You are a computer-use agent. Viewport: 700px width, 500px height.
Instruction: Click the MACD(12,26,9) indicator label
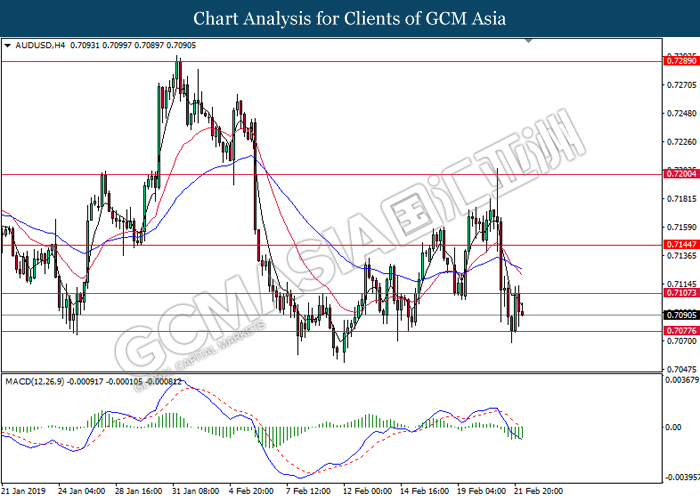35,382
